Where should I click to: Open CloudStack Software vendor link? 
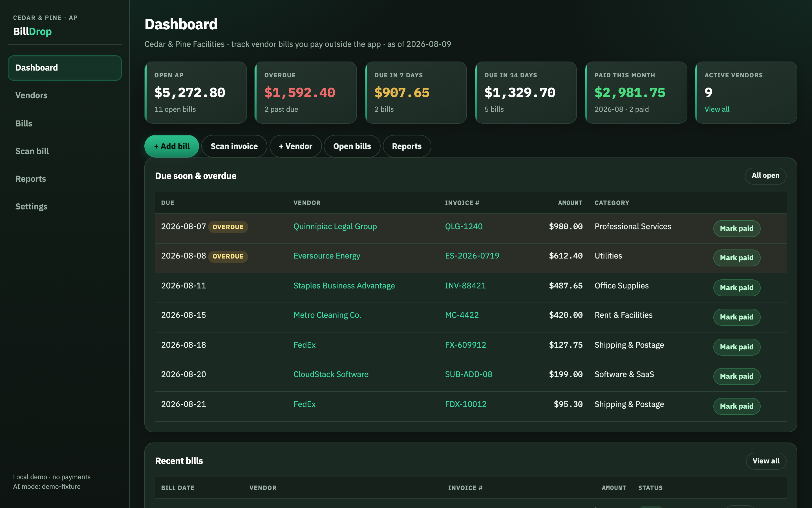point(331,374)
